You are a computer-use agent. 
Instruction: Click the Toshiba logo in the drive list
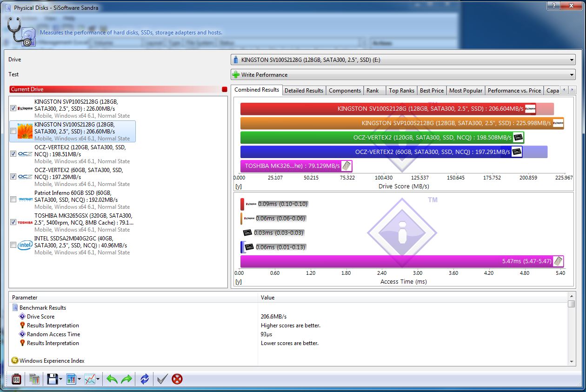click(25, 222)
